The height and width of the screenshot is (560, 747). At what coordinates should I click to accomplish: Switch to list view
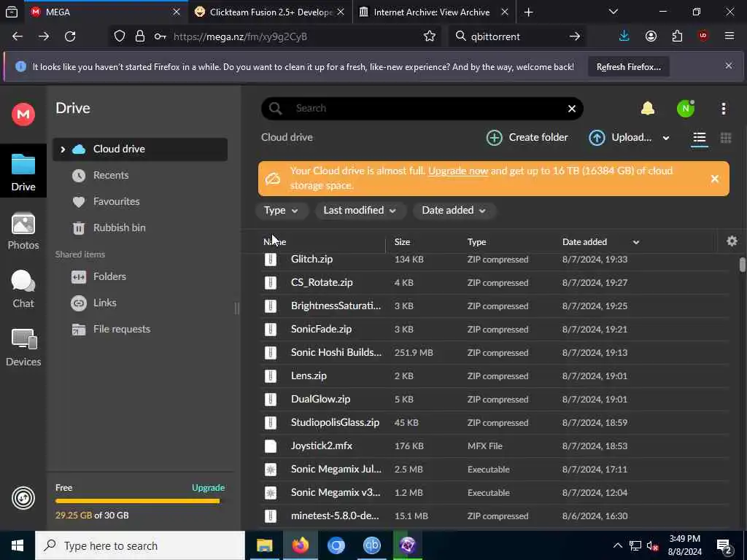click(700, 138)
